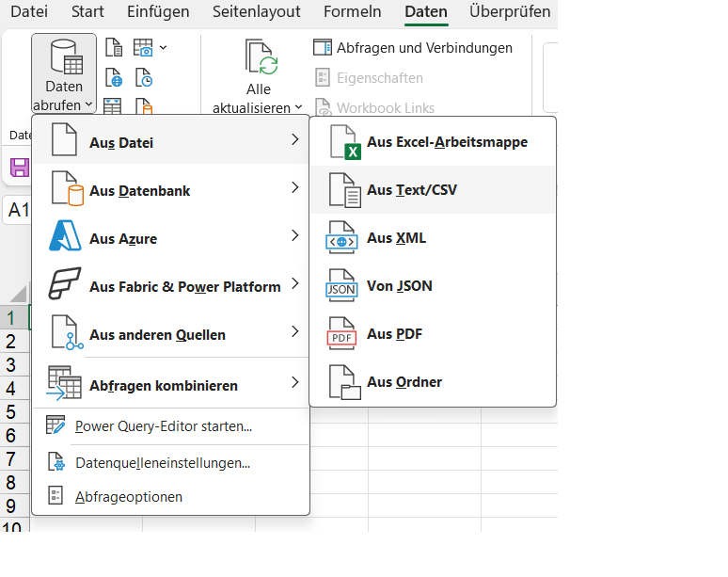The width and height of the screenshot is (728, 577).
Task: Click the Select All corner triangle
Action: pyautogui.click(x=19, y=294)
